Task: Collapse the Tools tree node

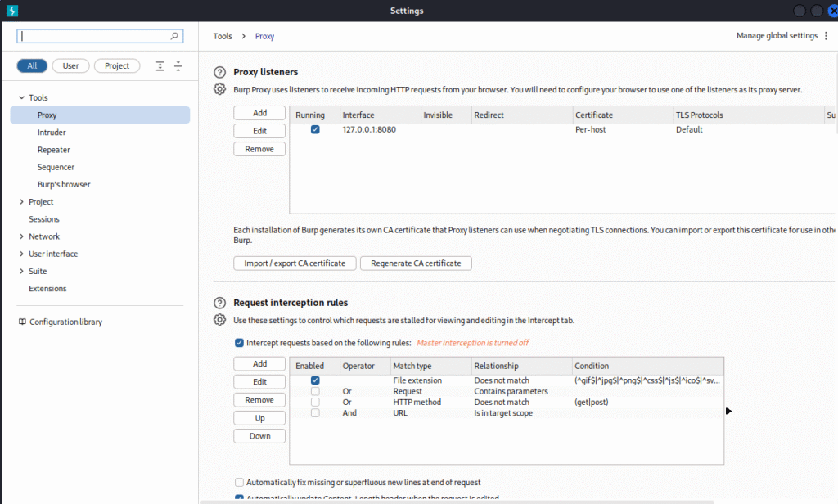Action: pos(21,97)
